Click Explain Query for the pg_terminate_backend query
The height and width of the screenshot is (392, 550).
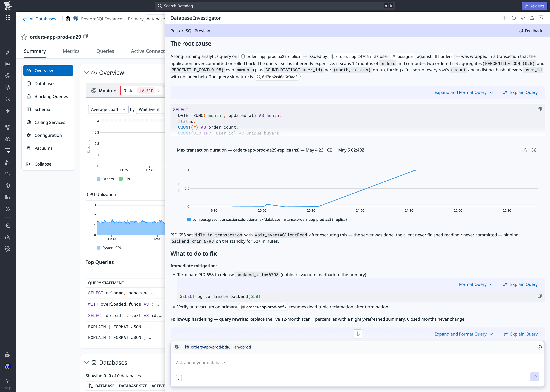click(x=520, y=284)
